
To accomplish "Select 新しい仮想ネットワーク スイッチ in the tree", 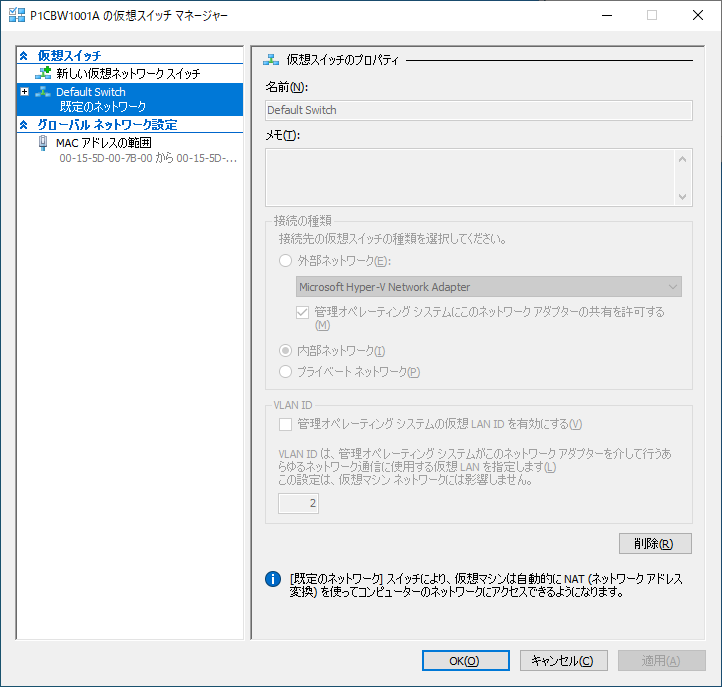I will point(128,74).
